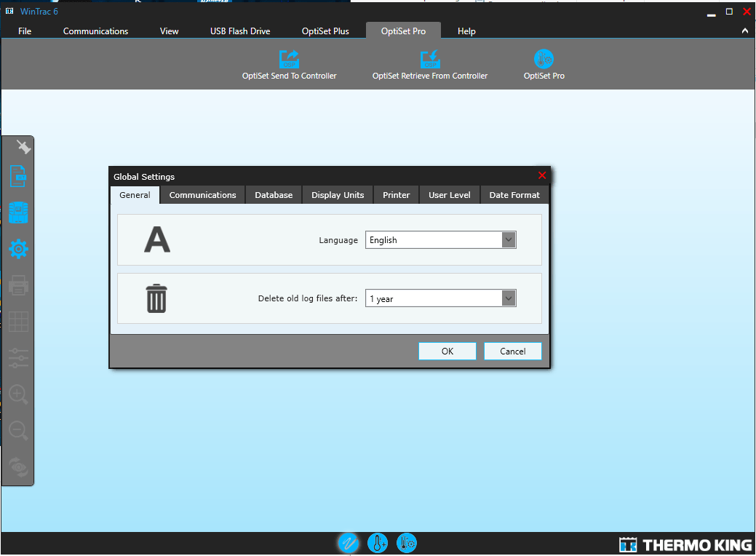Click OptiSet Retrieve From Controller icon

tap(429, 59)
